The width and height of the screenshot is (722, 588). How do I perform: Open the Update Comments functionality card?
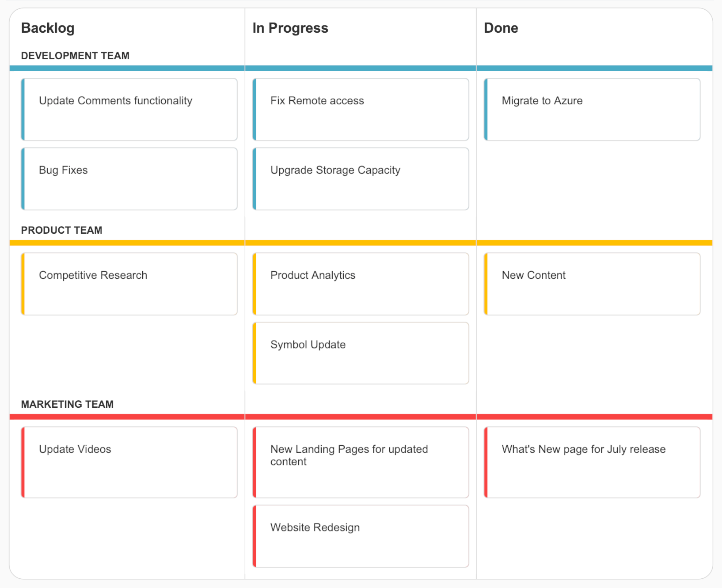tap(129, 109)
